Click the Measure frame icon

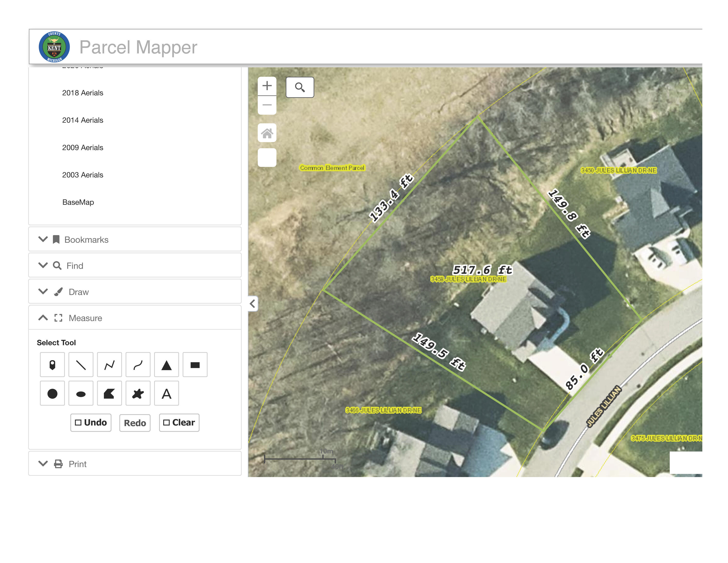[58, 318]
